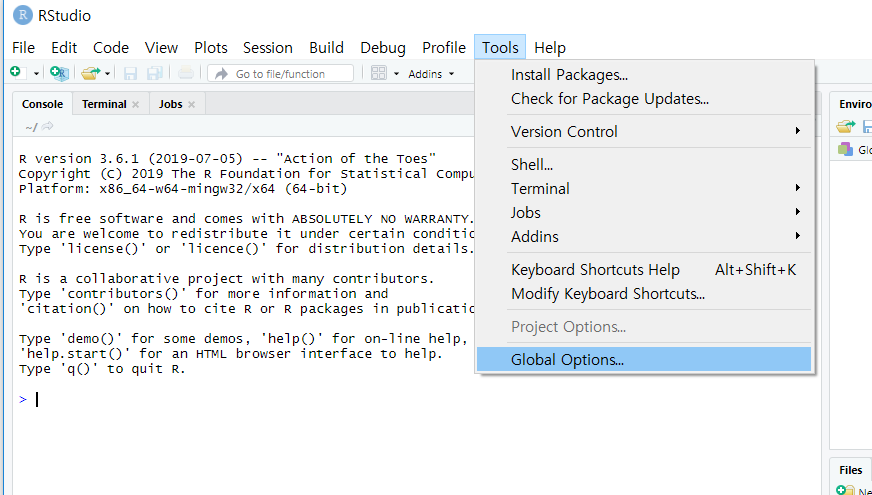Expand the Jobs submenu in Tools

click(x=644, y=212)
